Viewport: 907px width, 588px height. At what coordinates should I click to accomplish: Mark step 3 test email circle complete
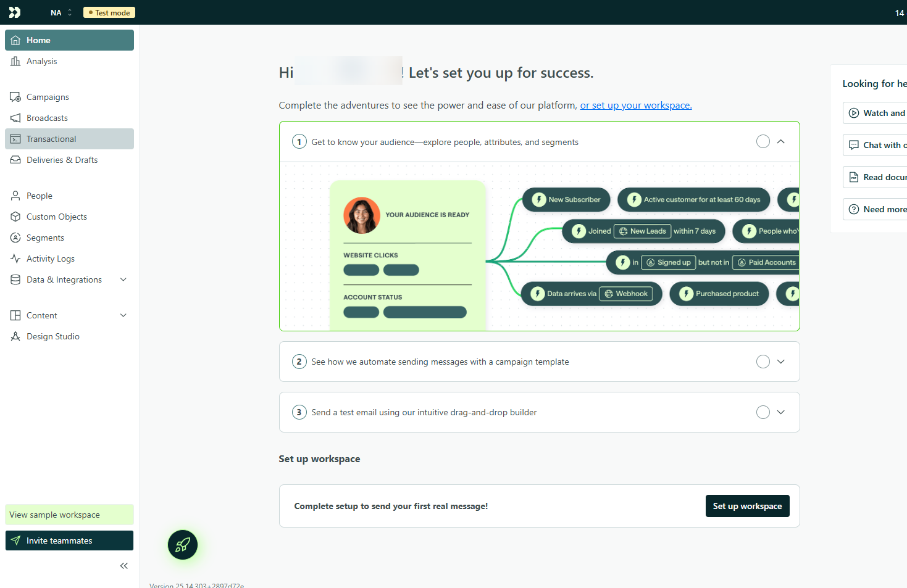coord(763,412)
